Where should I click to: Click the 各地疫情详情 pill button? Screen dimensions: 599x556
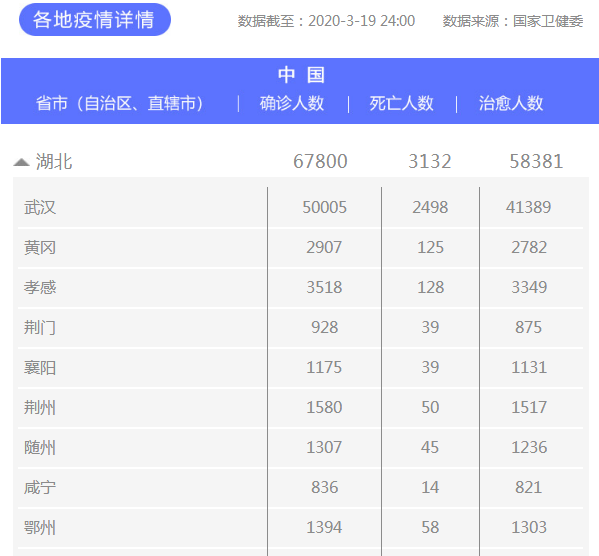coord(95,20)
